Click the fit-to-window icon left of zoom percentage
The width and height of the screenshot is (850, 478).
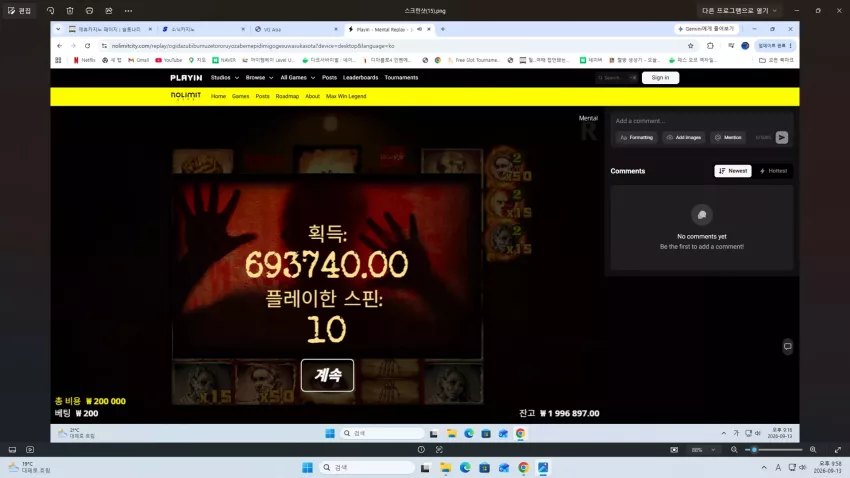(x=674, y=449)
